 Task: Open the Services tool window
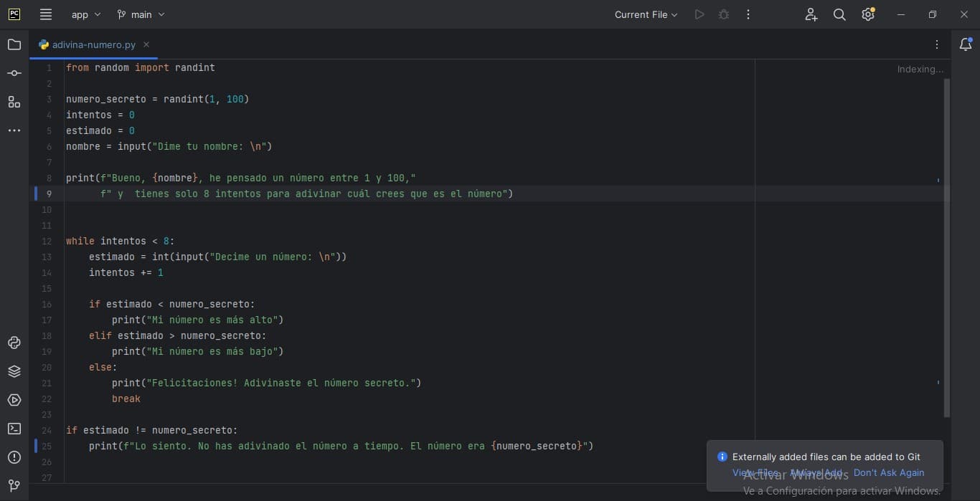14,400
